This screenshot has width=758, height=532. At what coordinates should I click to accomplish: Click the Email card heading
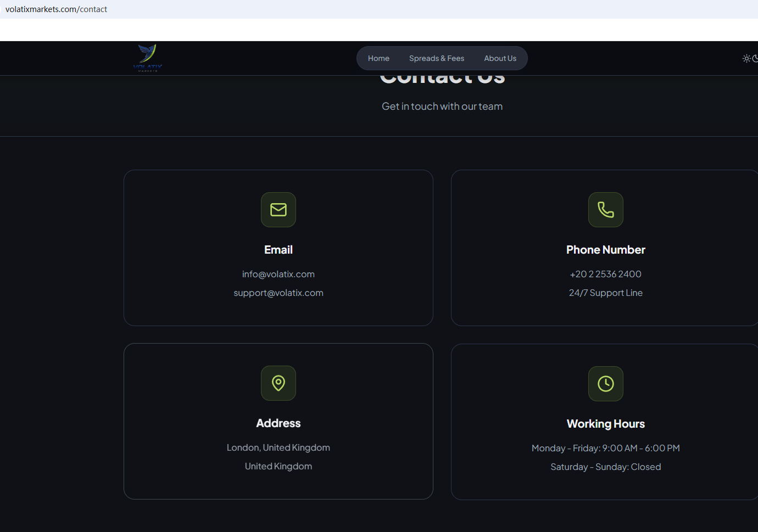click(278, 250)
